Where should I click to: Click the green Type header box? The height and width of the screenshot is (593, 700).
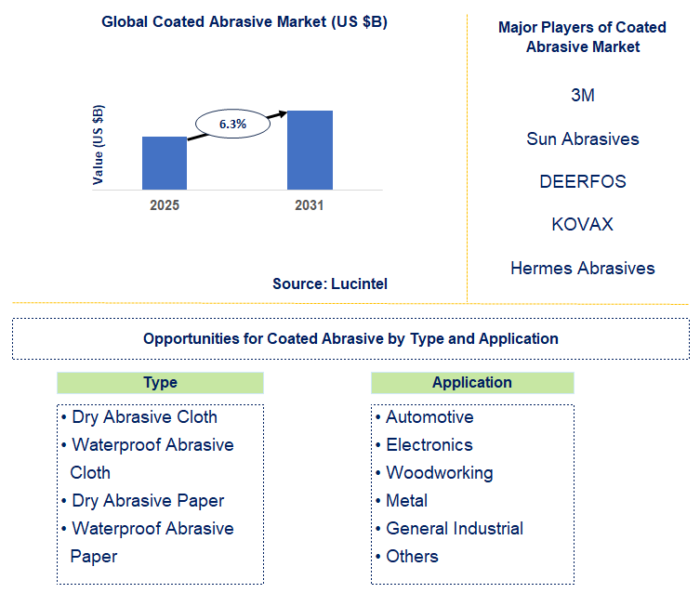tap(160, 383)
